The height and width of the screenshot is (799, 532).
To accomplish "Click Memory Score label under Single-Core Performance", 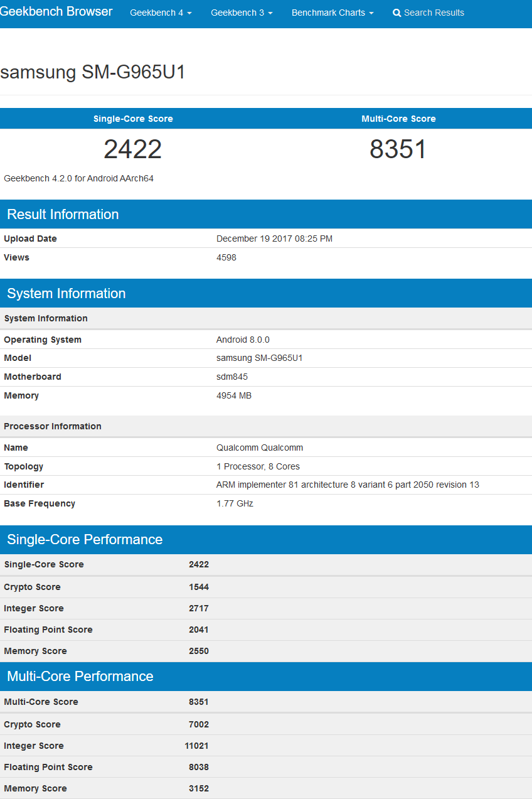I will tap(35, 651).
